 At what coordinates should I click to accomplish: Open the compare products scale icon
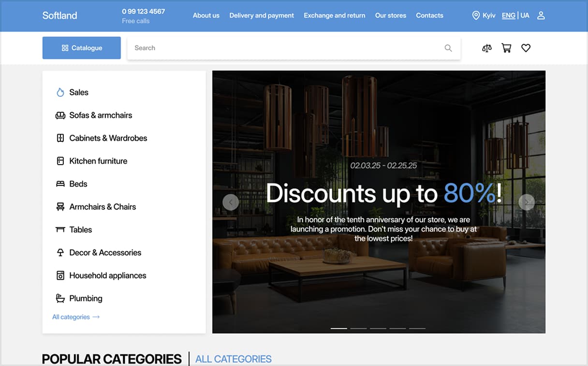point(487,48)
